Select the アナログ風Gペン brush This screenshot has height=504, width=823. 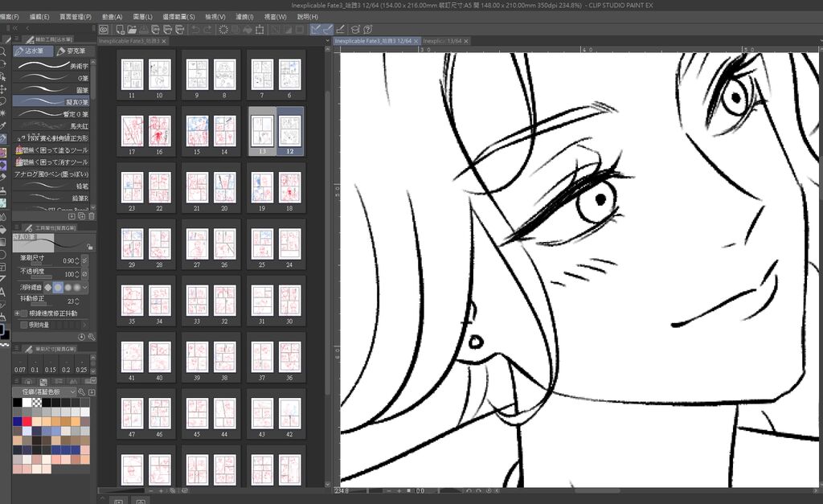point(51,174)
